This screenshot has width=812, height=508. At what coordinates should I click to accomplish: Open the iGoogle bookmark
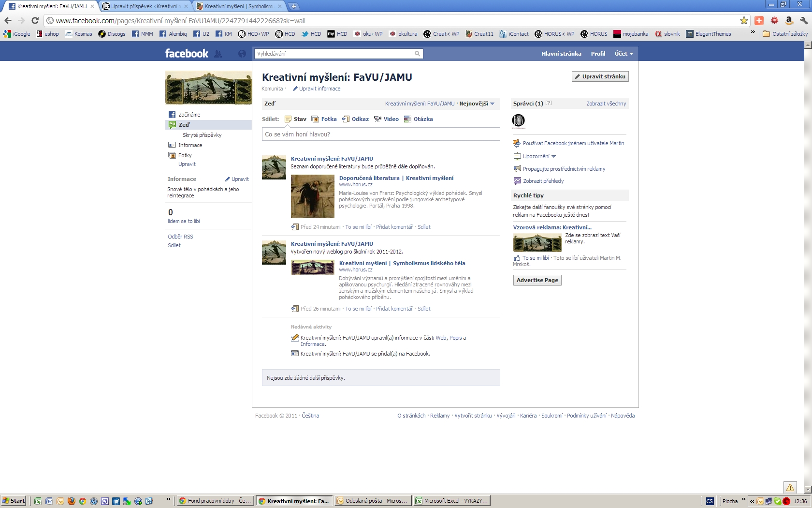coord(17,34)
